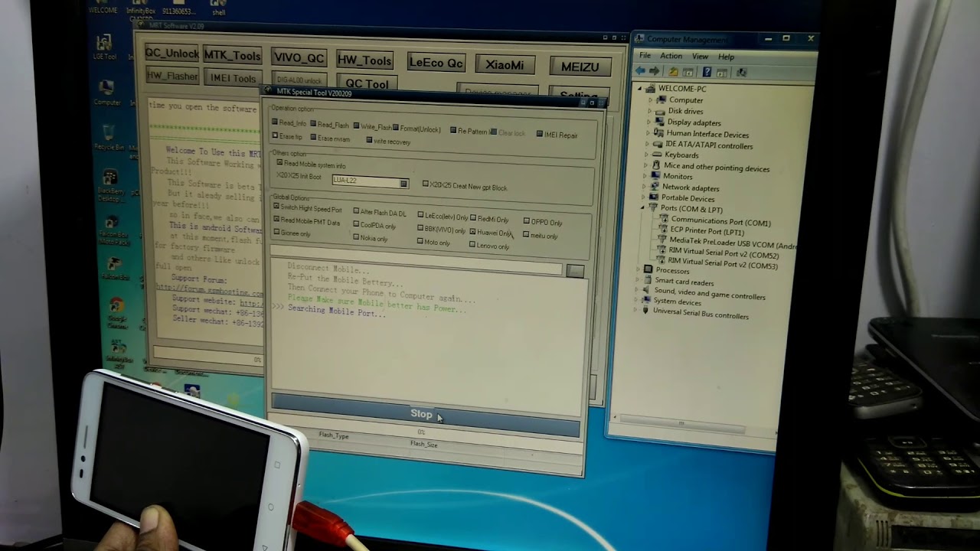Enable Read_Info operation checkbox

tap(276, 122)
